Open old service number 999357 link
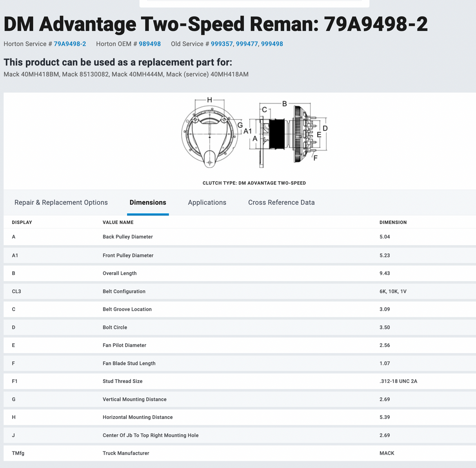The height and width of the screenshot is (468, 476). (x=222, y=44)
